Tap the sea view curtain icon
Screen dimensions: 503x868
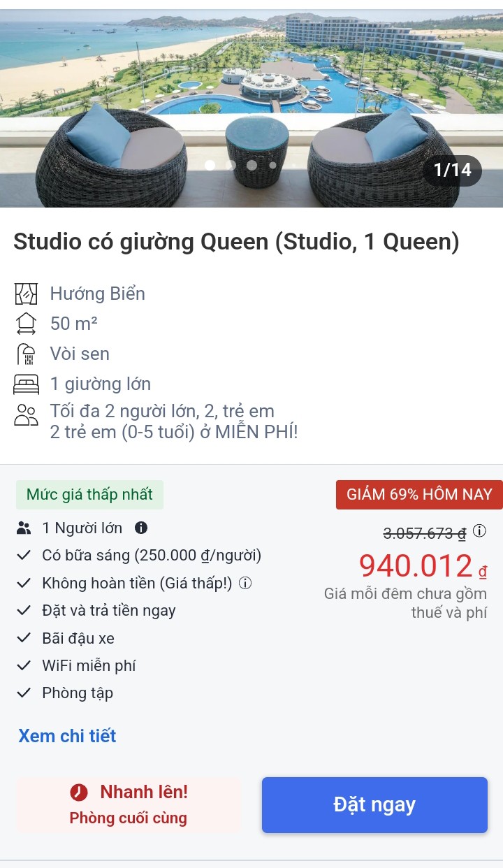(26, 294)
